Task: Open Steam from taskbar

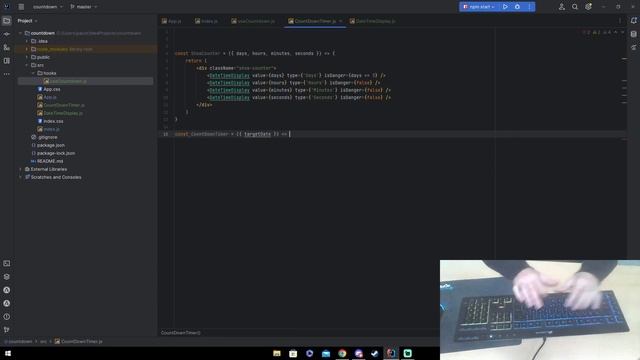Action: (x=375, y=353)
